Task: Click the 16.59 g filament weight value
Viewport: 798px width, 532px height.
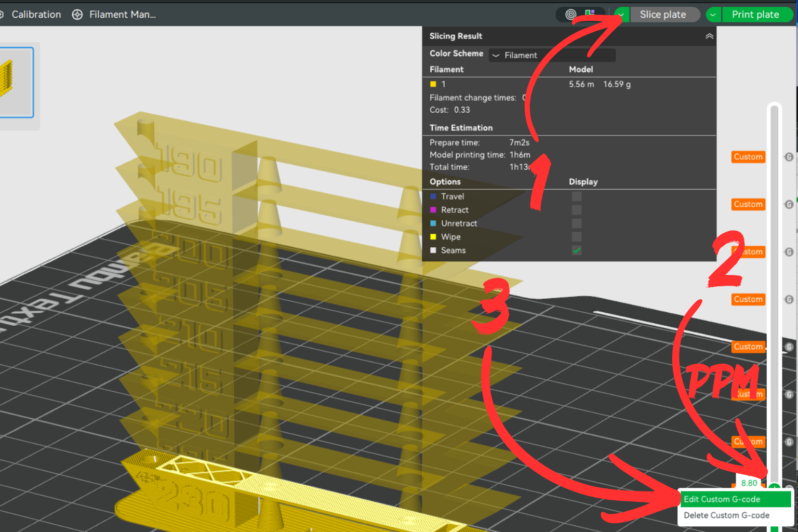Action: (x=617, y=84)
